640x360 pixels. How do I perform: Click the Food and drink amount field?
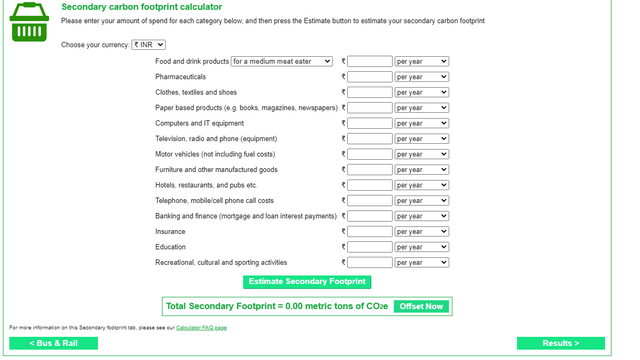pos(370,61)
